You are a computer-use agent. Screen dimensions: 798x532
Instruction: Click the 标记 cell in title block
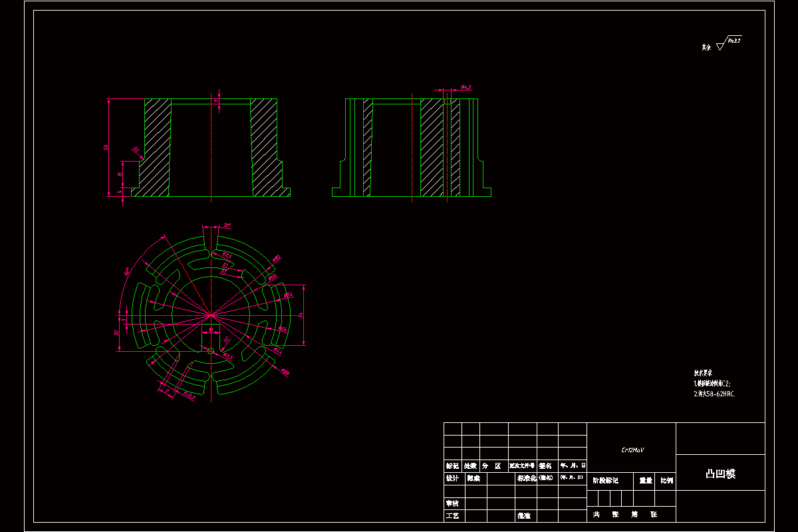tap(452, 466)
